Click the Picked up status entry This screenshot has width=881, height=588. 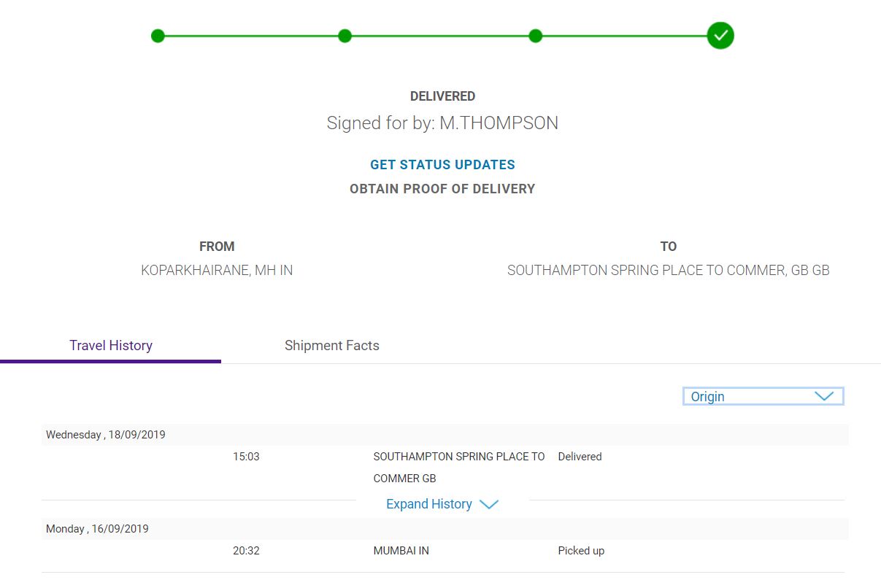pos(581,551)
